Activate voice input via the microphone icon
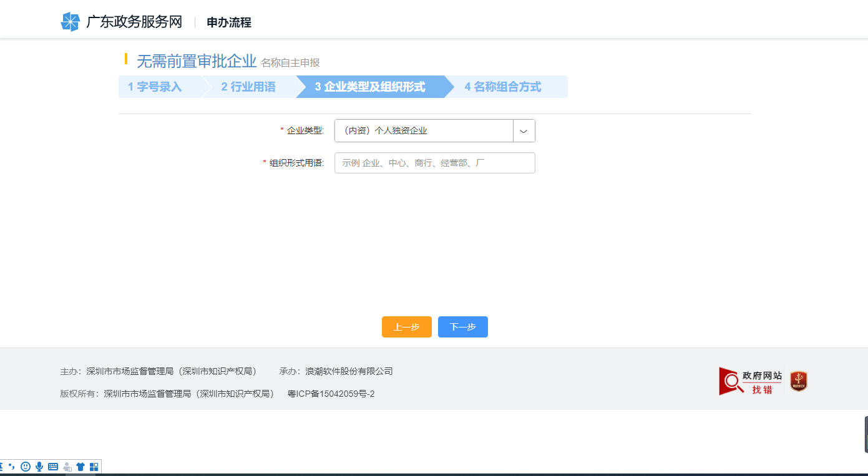Viewport: 868px width, 476px height. point(39,466)
